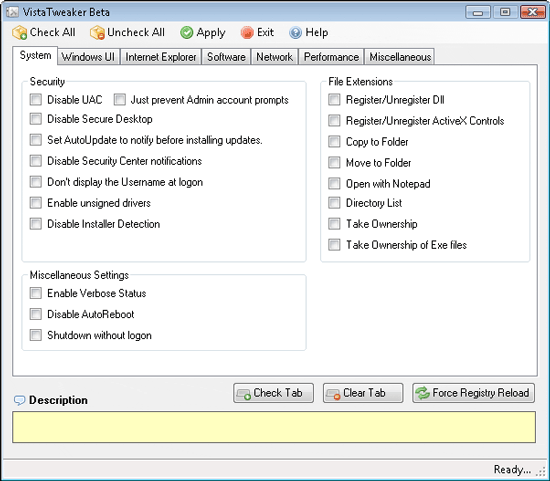
Task: Click the VistaTweaker title bar app icon
Action: click(x=13, y=12)
